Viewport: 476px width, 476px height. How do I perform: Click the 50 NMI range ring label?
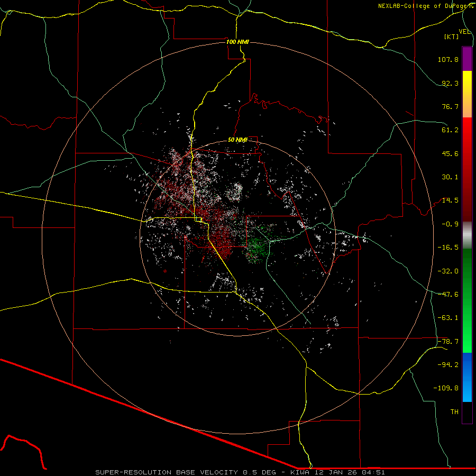[x=237, y=140]
